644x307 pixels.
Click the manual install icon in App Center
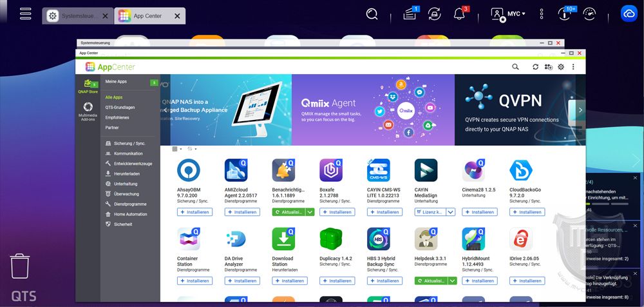(548, 66)
